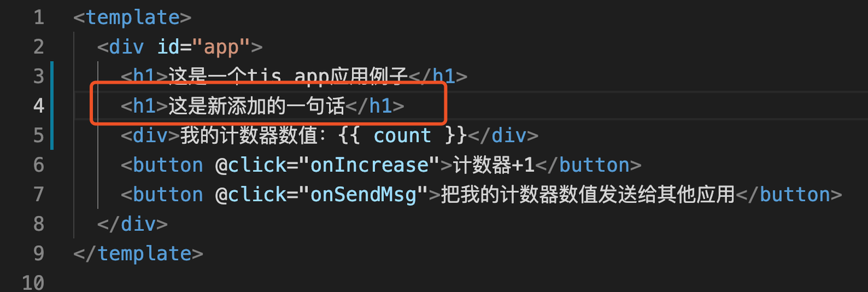Image resolution: width=868 pixels, height=292 pixels.
Task: Click line number 7 in the gutter
Action: coord(38,195)
